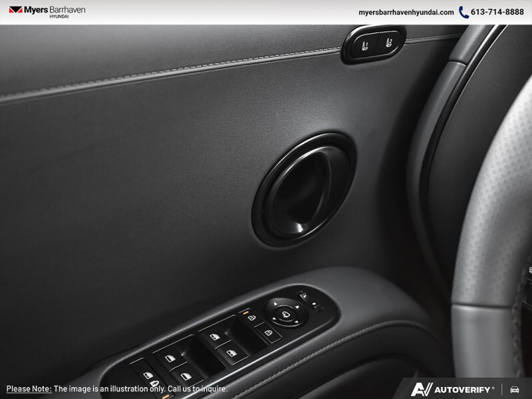Click the door lock button icon

click(x=269, y=332)
